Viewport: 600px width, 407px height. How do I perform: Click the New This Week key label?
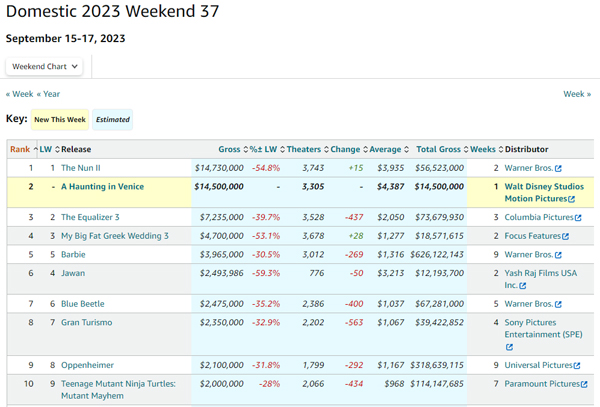click(60, 120)
